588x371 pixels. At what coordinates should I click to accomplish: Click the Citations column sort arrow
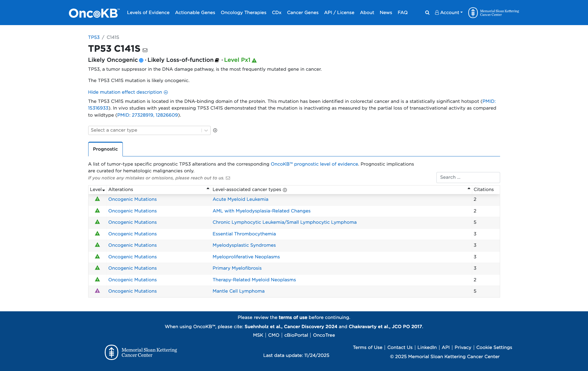point(468,189)
